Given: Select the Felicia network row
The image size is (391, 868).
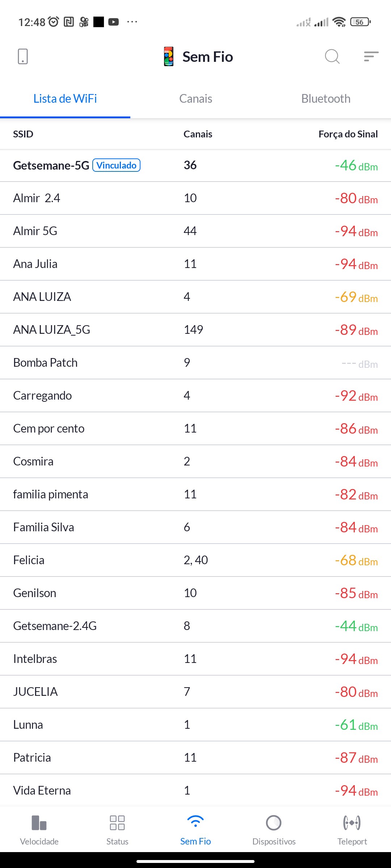Looking at the screenshot, I should (195, 560).
